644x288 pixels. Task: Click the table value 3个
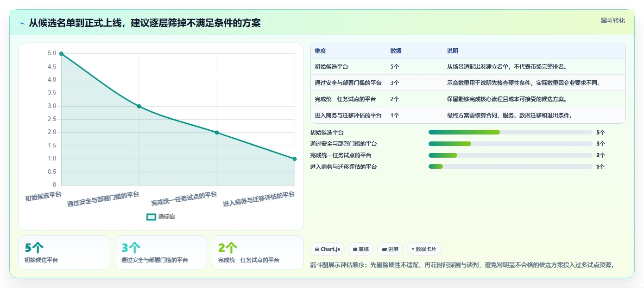[395, 83]
